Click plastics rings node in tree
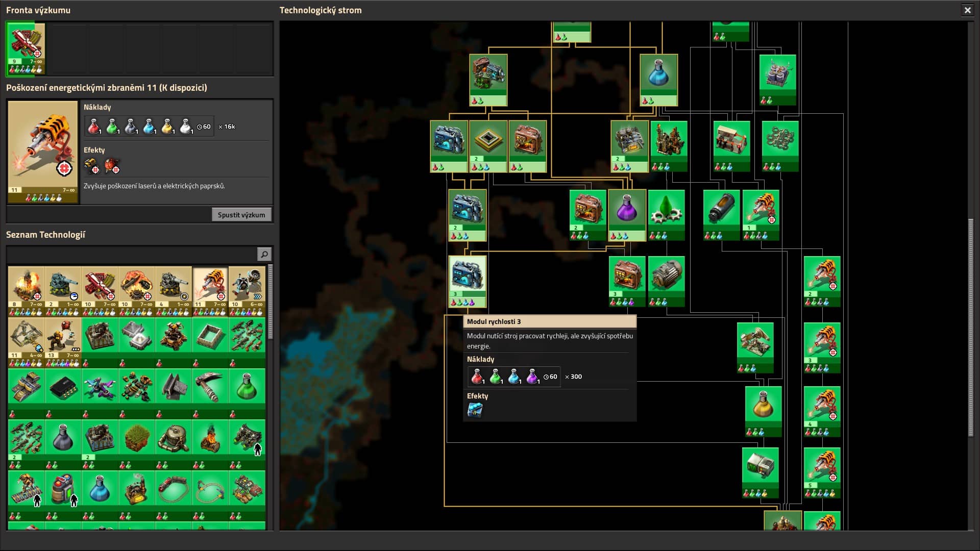The image size is (980, 551). (780, 146)
